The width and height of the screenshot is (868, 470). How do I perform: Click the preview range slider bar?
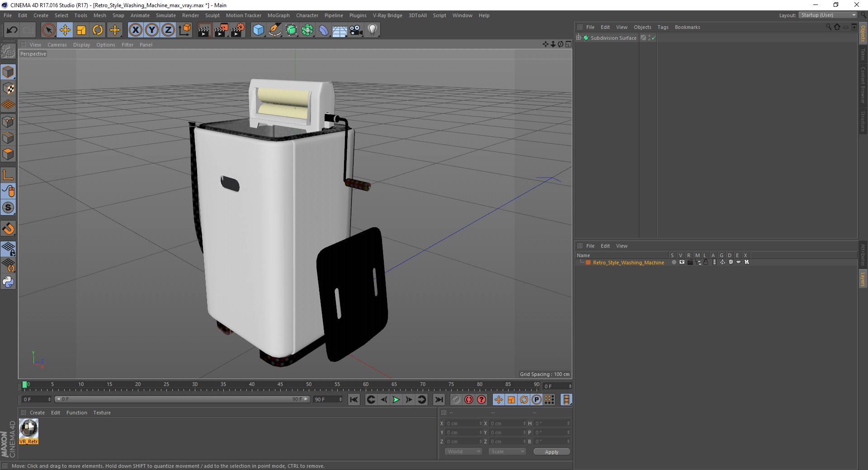tap(182, 399)
